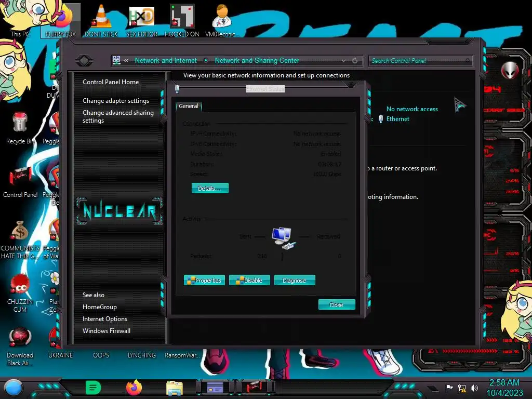Expand the address bar history dropdown
The height and width of the screenshot is (399, 532).
tap(344, 60)
